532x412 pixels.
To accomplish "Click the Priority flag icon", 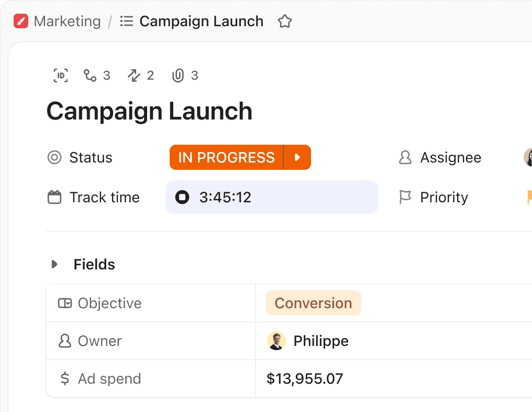I will (x=405, y=197).
